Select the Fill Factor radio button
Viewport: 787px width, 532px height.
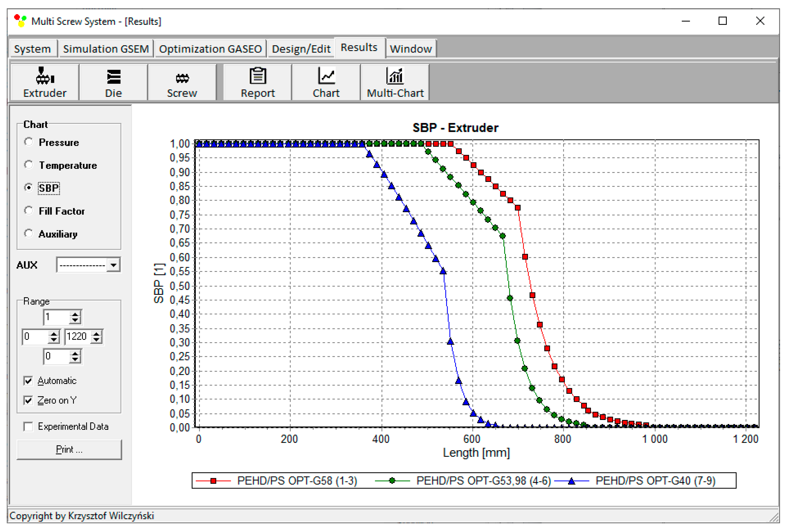point(29,211)
